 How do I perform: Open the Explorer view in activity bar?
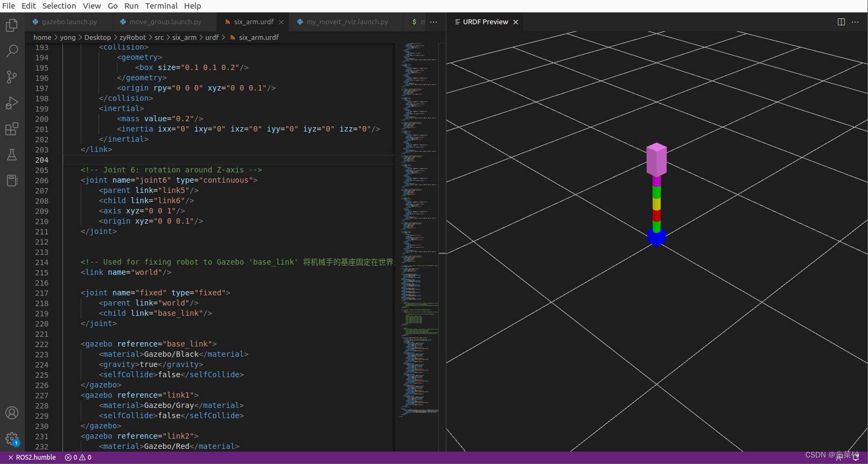[x=12, y=25]
